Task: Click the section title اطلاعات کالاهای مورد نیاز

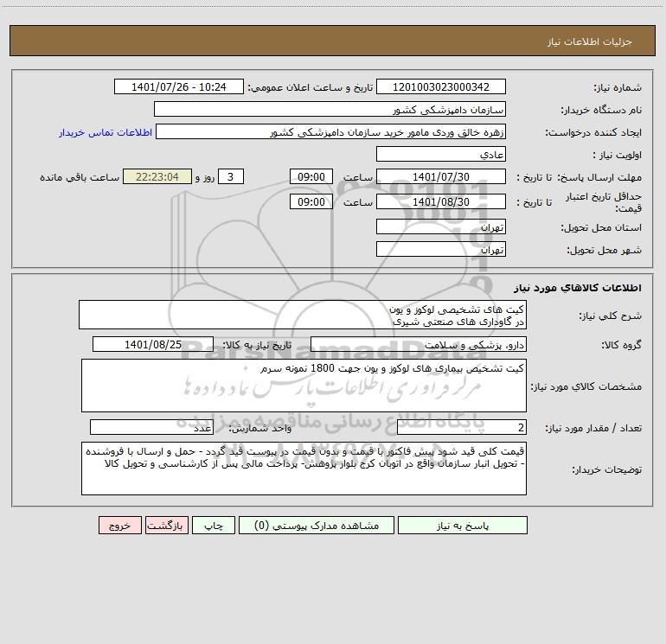Action: point(578,288)
